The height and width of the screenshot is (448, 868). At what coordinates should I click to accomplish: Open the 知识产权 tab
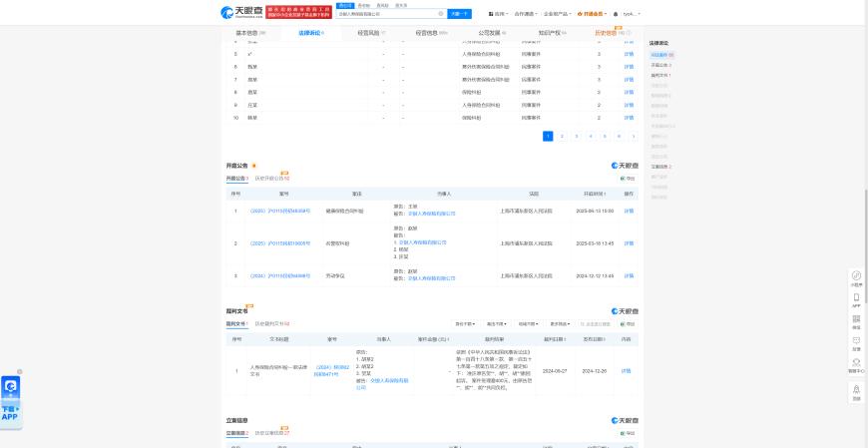552,33
